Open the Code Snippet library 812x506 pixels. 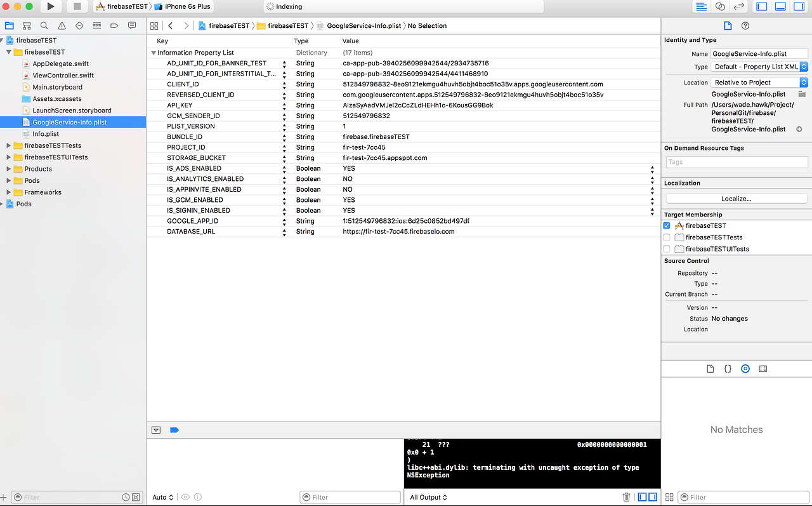pyautogui.click(x=728, y=369)
